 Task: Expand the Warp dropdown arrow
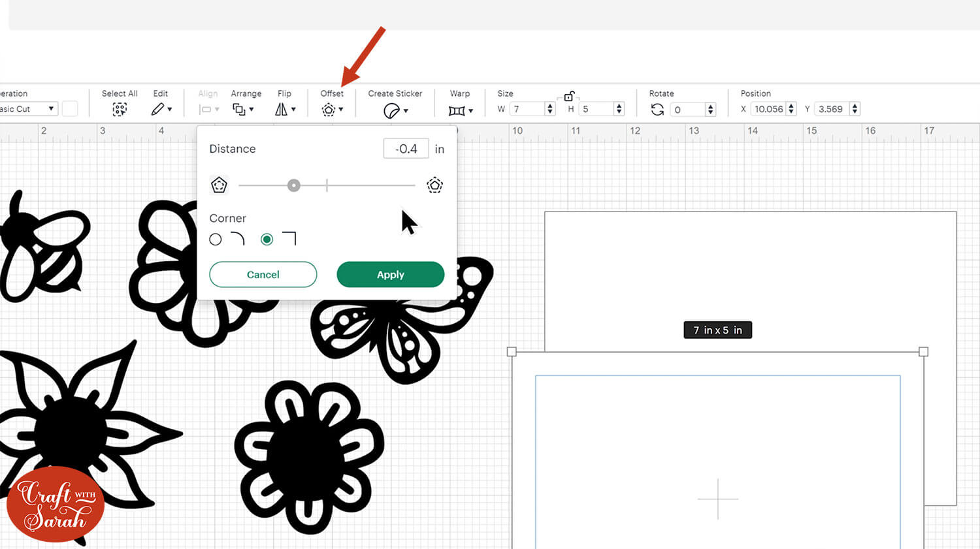[470, 111]
